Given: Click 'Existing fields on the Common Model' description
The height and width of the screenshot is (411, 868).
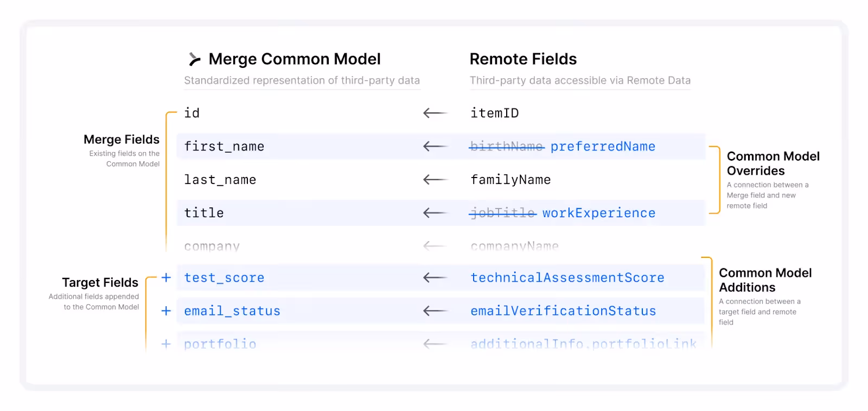Looking at the screenshot, I should (x=125, y=159).
